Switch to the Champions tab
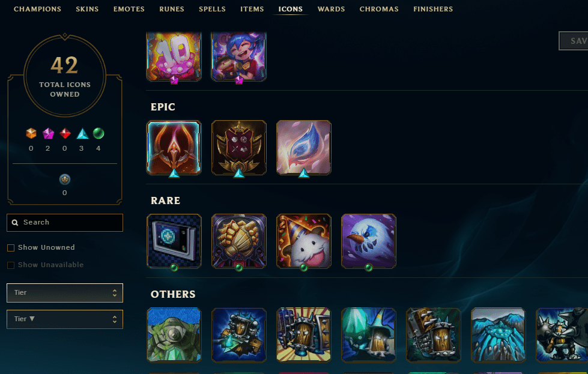 click(x=37, y=9)
